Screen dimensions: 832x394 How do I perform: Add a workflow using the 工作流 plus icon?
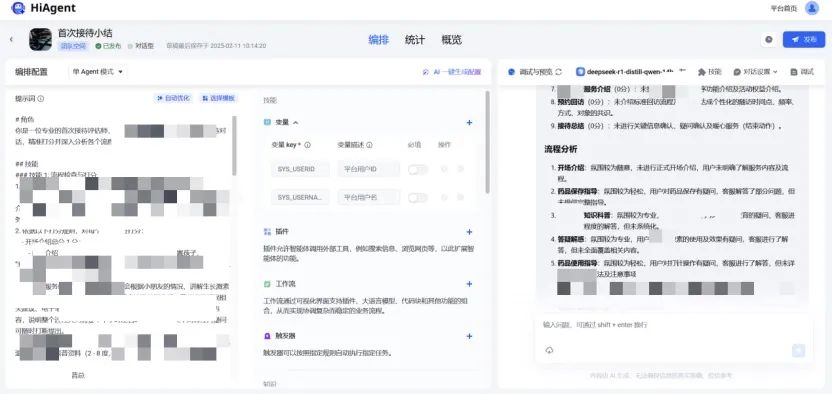pos(469,284)
